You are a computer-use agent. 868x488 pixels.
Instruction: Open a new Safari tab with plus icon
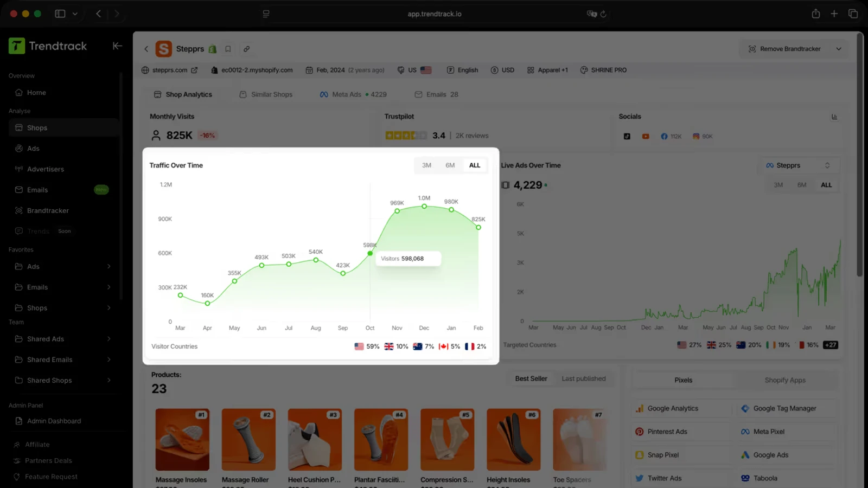(834, 14)
